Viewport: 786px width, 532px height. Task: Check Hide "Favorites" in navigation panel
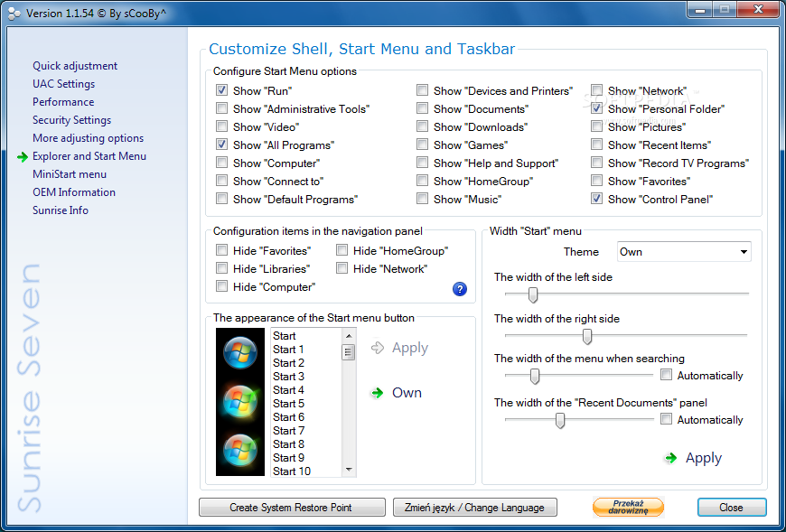[221, 250]
